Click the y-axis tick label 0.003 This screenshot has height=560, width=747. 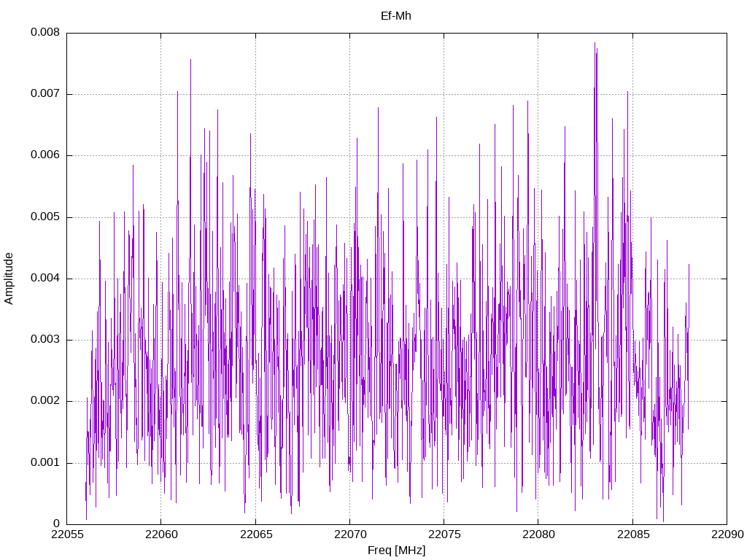tap(45, 340)
